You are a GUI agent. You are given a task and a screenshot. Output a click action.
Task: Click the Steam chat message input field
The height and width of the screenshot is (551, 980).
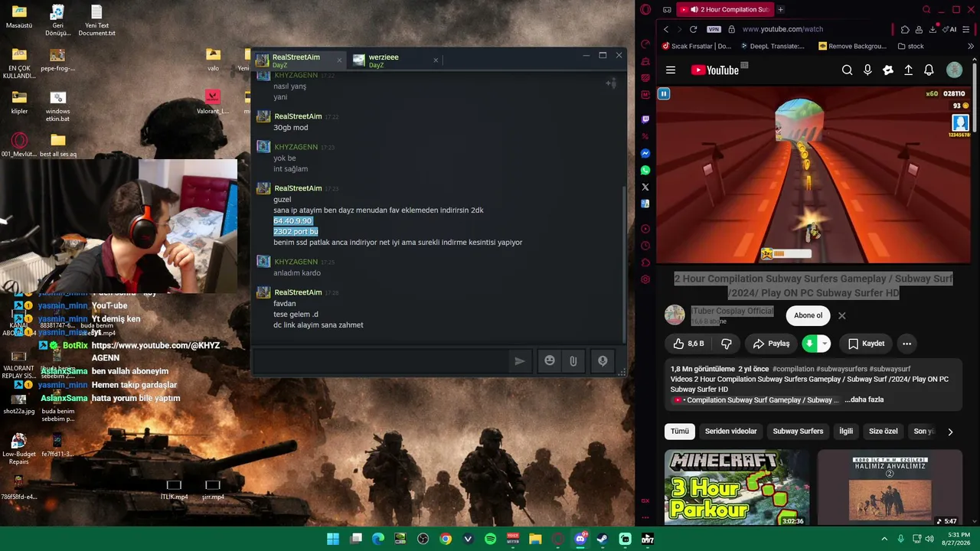pos(381,361)
